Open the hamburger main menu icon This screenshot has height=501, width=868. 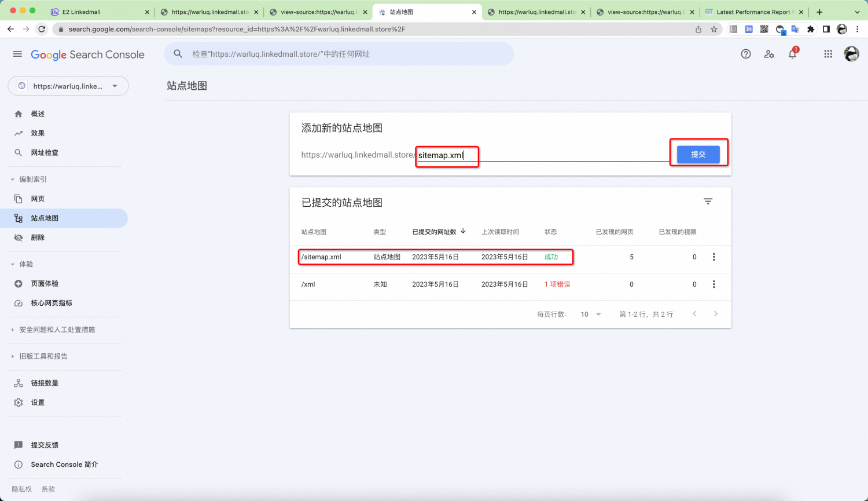[17, 54]
